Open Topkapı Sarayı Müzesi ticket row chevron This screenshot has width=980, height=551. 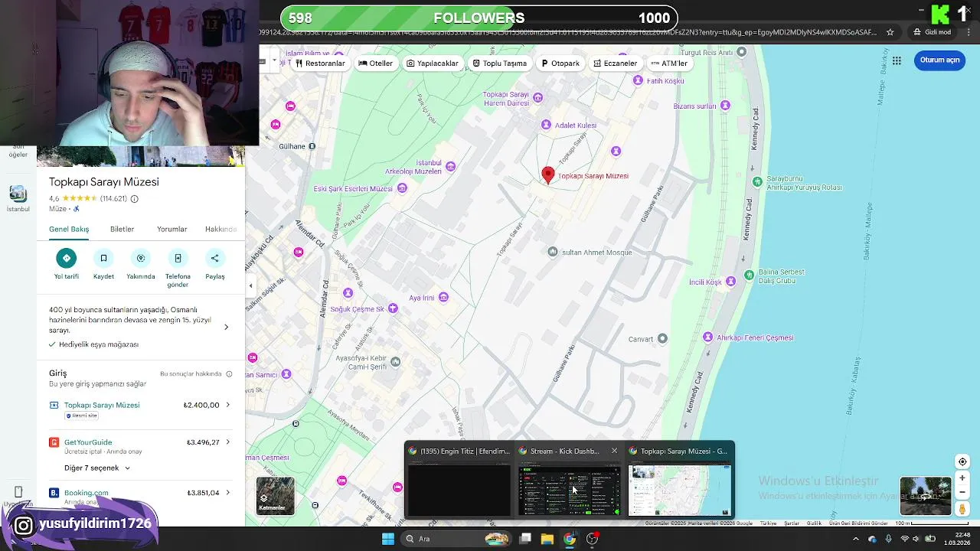tap(227, 405)
